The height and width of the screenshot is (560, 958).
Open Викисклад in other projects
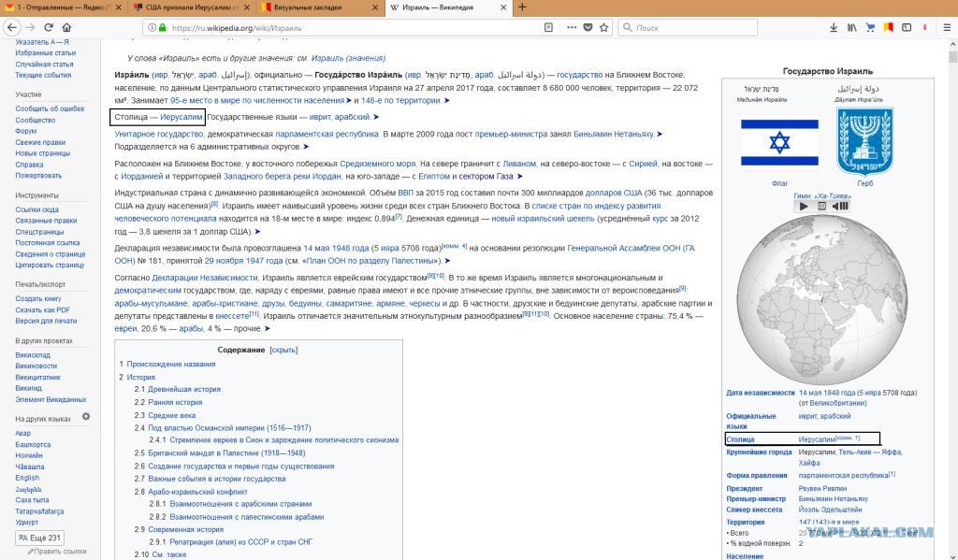pos(33,355)
